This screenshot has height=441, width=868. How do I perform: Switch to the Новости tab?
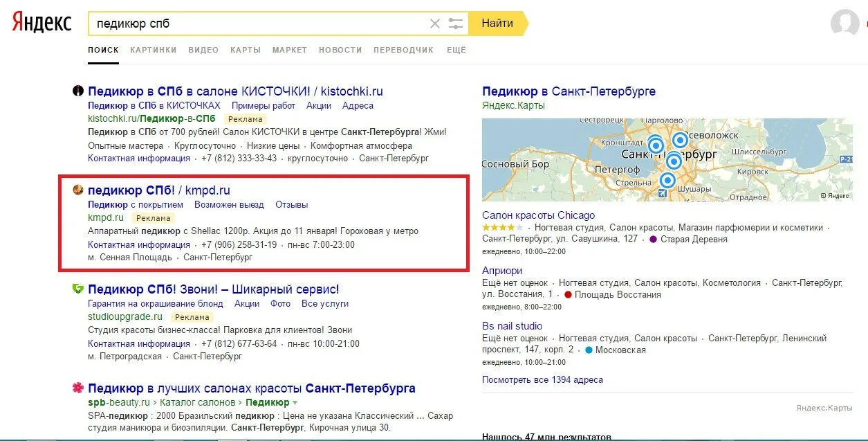pyautogui.click(x=340, y=50)
